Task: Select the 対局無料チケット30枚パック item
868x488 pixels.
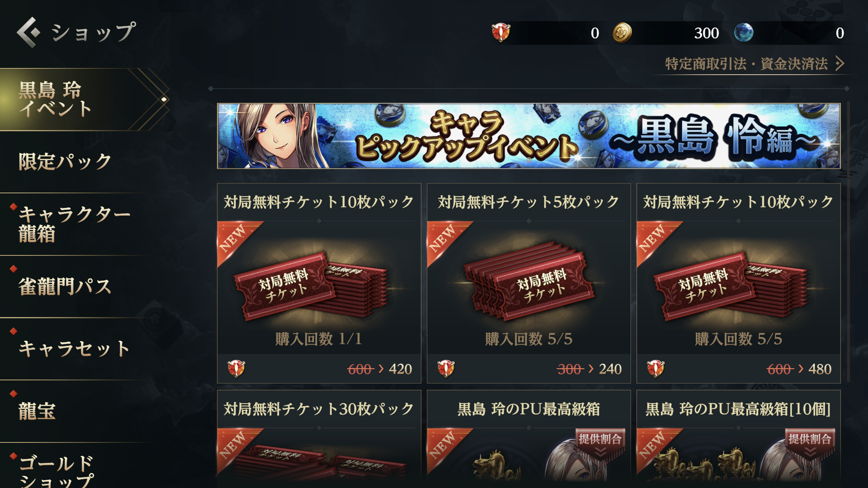Action: click(x=319, y=439)
